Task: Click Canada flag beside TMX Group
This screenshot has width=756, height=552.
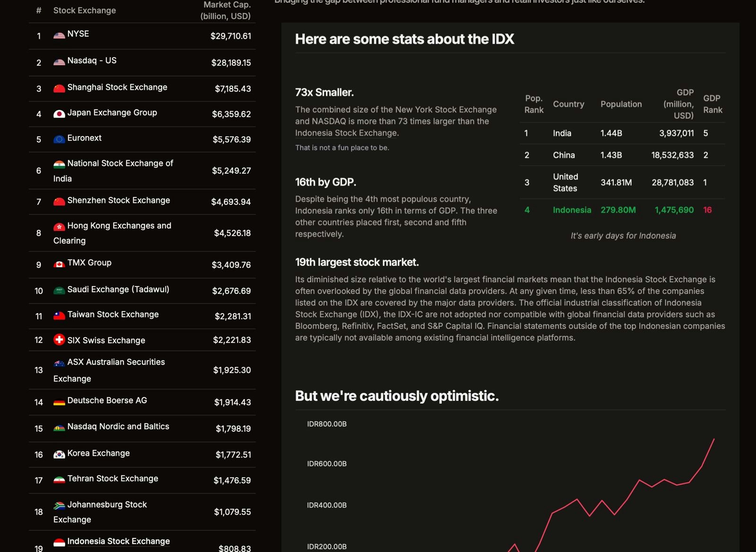Action: [x=59, y=264]
